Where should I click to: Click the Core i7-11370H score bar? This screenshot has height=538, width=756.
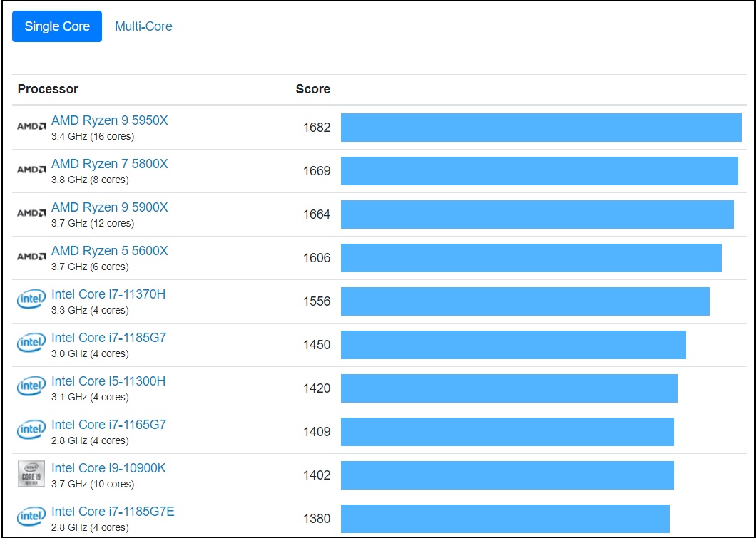(525, 301)
